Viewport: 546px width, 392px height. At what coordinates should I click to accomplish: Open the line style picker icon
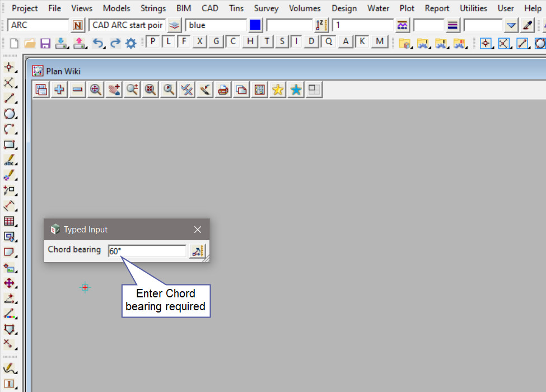(452, 25)
